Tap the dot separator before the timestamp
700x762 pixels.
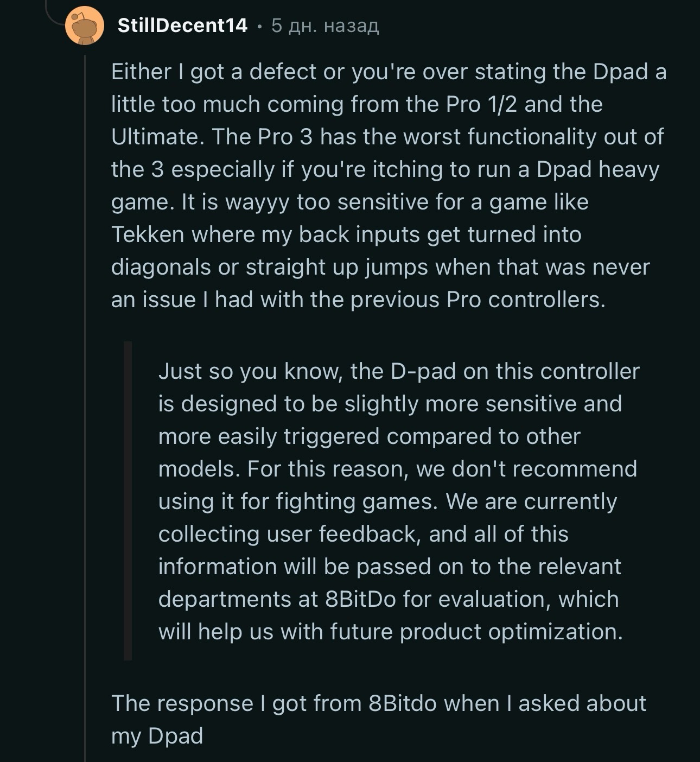(x=259, y=26)
